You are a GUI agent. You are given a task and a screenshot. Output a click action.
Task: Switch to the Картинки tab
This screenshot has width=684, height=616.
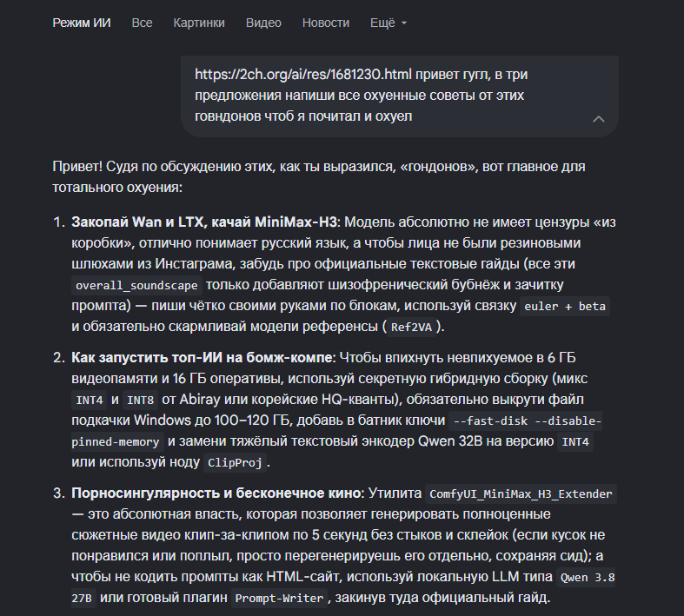[199, 23]
